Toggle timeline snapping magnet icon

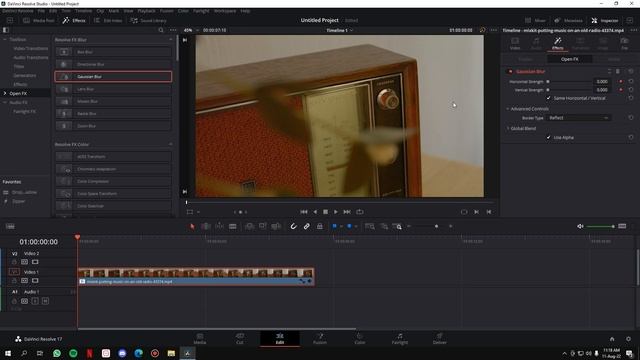(x=293, y=226)
